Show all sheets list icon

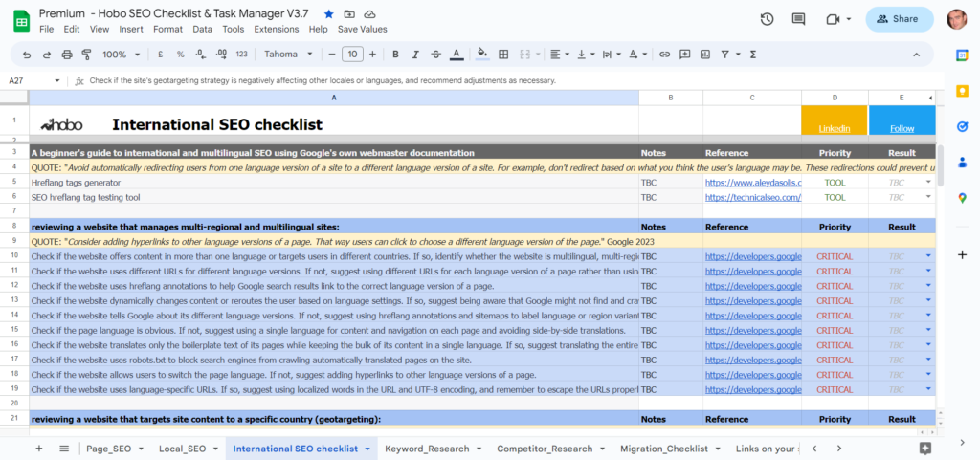pos(64,449)
